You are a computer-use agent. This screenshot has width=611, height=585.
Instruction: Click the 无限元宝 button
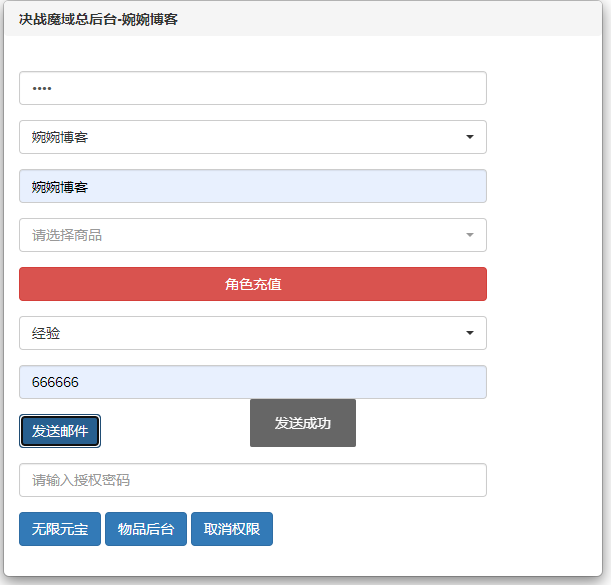(60, 529)
